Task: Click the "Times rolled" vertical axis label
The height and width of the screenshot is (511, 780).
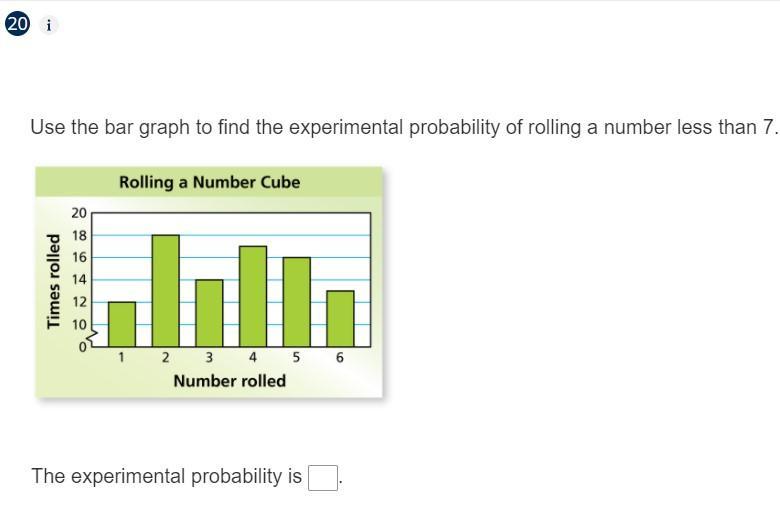Action: [54, 280]
